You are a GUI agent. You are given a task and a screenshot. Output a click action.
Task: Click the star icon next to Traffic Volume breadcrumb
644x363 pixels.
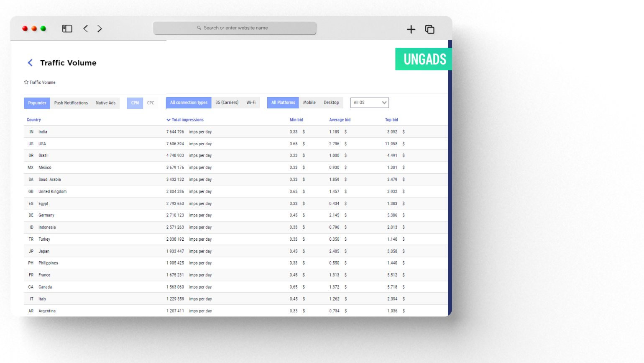(x=26, y=82)
